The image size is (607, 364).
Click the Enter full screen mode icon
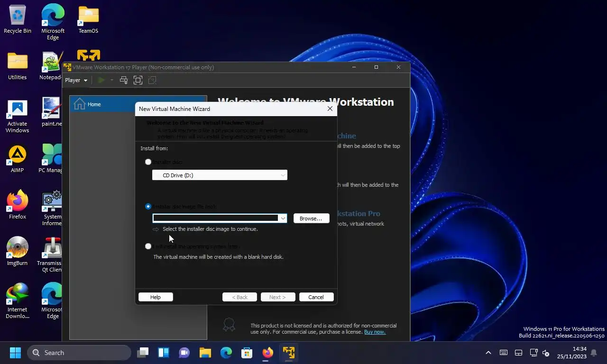[x=138, y=80]
